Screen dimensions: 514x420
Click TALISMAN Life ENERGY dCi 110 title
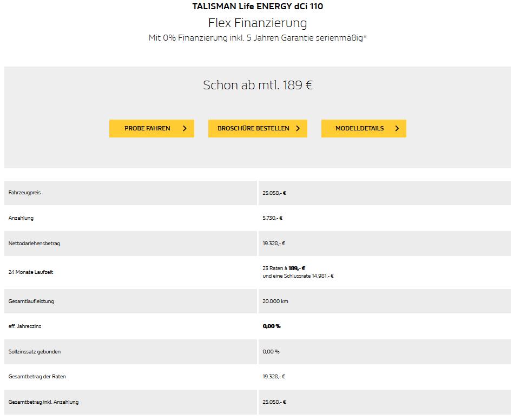pos(258,6)
